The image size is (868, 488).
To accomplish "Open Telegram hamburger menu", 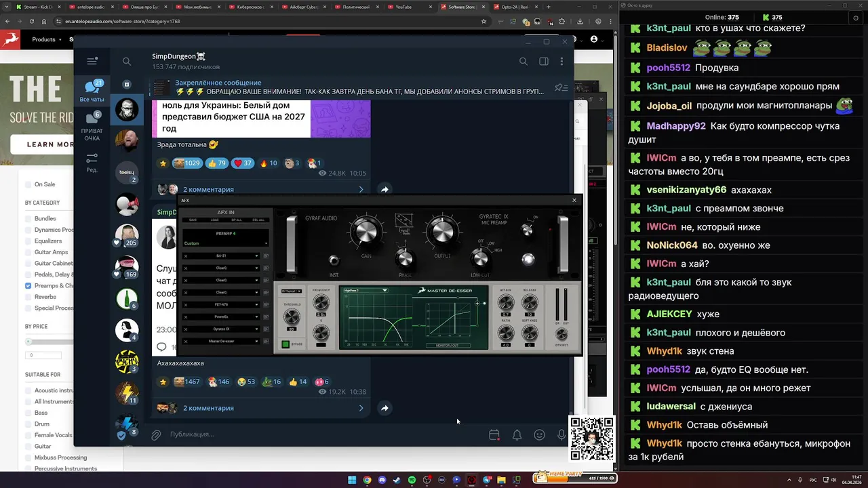I will pos(92,61).
